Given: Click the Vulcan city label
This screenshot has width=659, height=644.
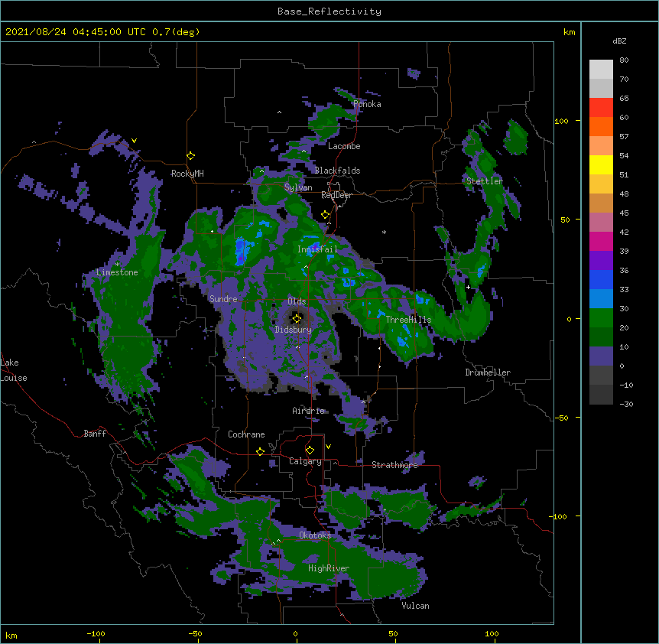Looking at the screenshot, I should click(x=415, y=606).
